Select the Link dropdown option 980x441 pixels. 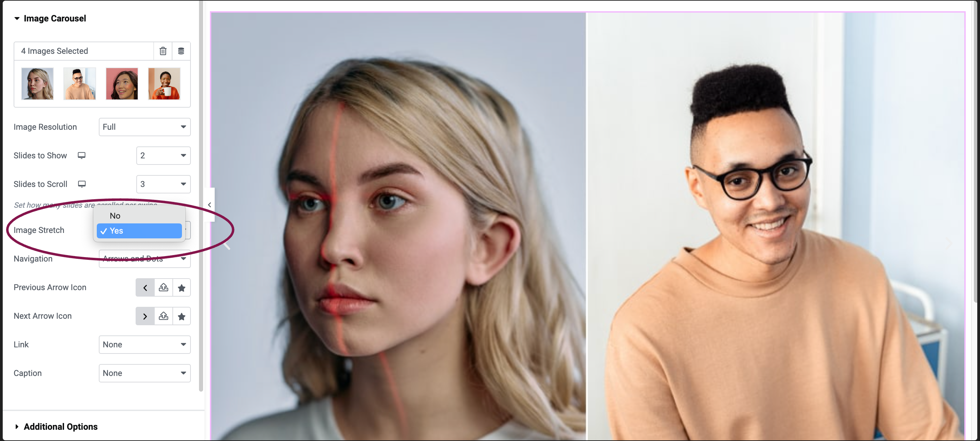(144, 344)
